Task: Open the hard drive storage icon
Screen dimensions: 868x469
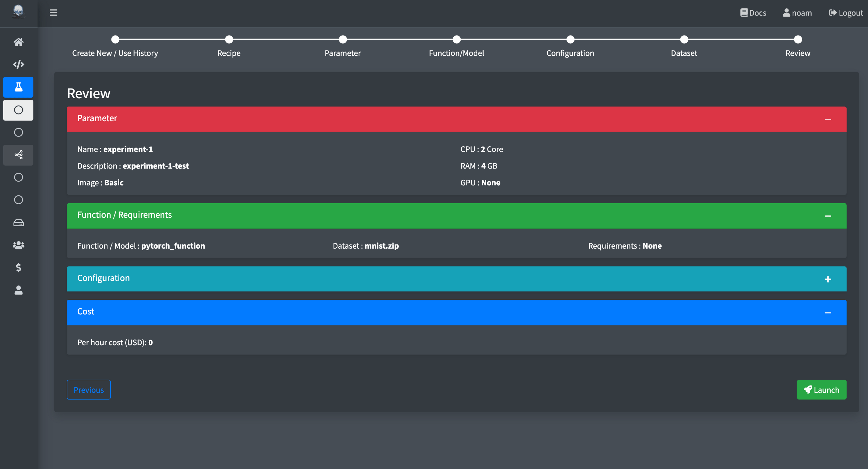Action: click(x=18, y=223)
